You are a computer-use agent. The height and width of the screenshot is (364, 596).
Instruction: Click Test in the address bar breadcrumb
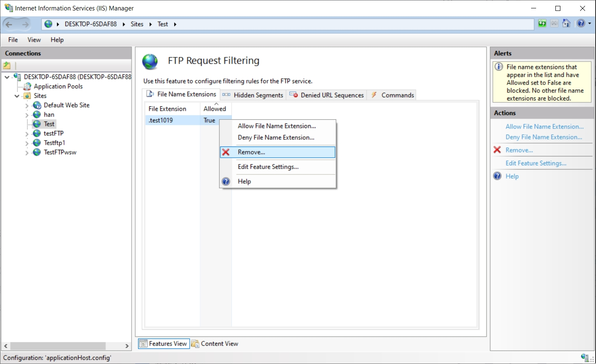[163, 24]
